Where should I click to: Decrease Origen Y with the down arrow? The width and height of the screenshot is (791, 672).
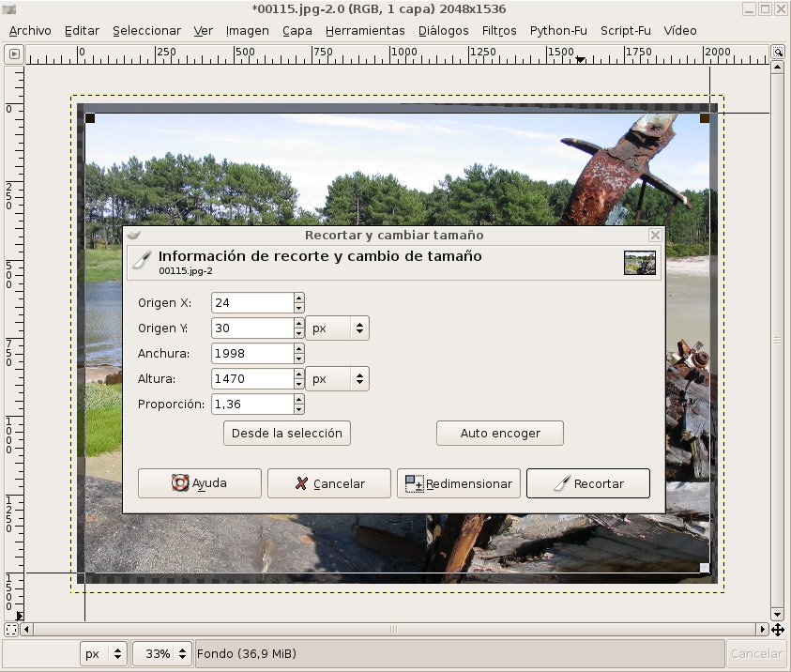point(299,333)
